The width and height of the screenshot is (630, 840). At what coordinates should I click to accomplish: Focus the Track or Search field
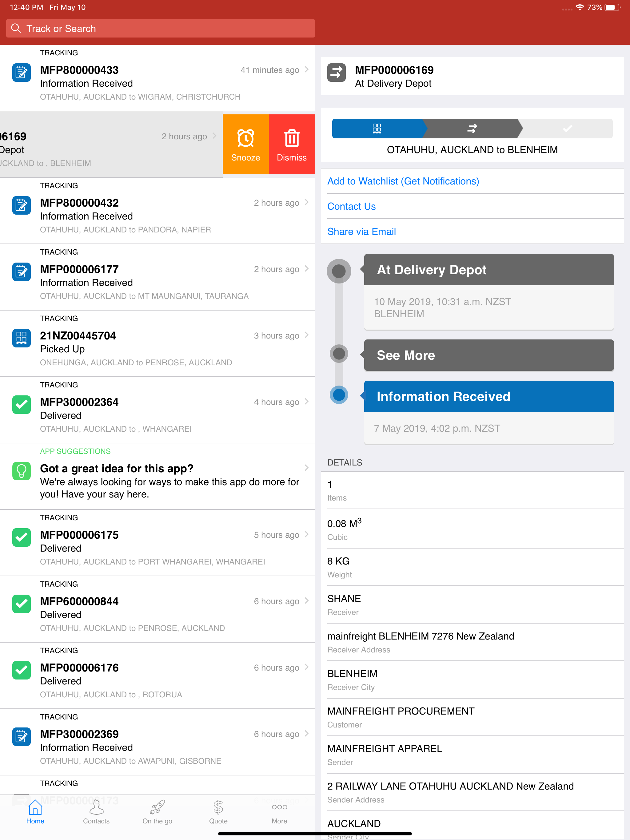[x=160, y=29]
